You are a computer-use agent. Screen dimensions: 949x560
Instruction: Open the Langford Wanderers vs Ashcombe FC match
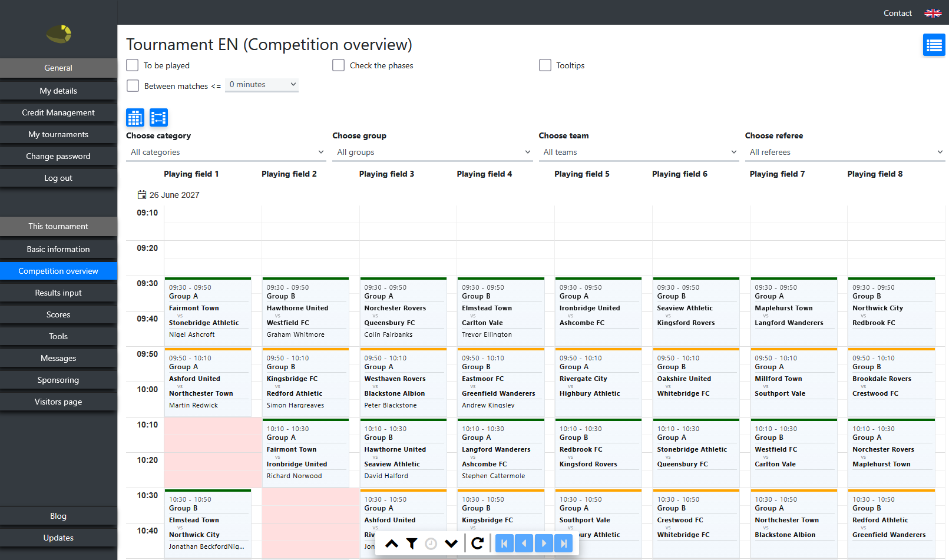click(x=501, y=453)
